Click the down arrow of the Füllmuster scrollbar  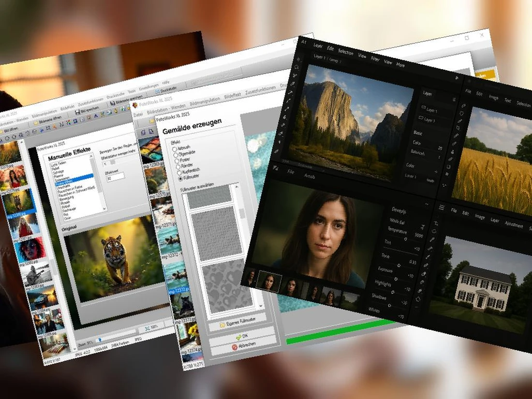(261, 306)
